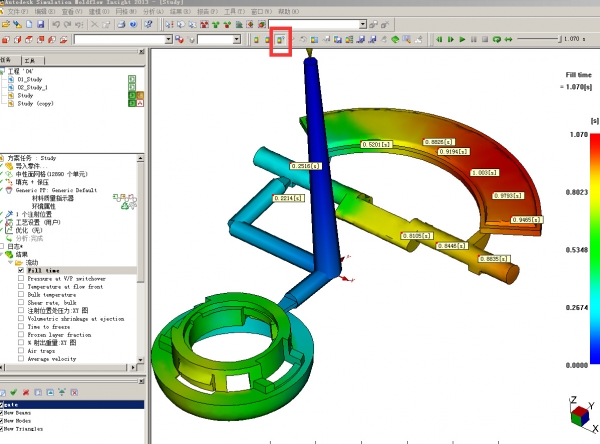Step animation backward
600x444 pixels.
(439, 39)
